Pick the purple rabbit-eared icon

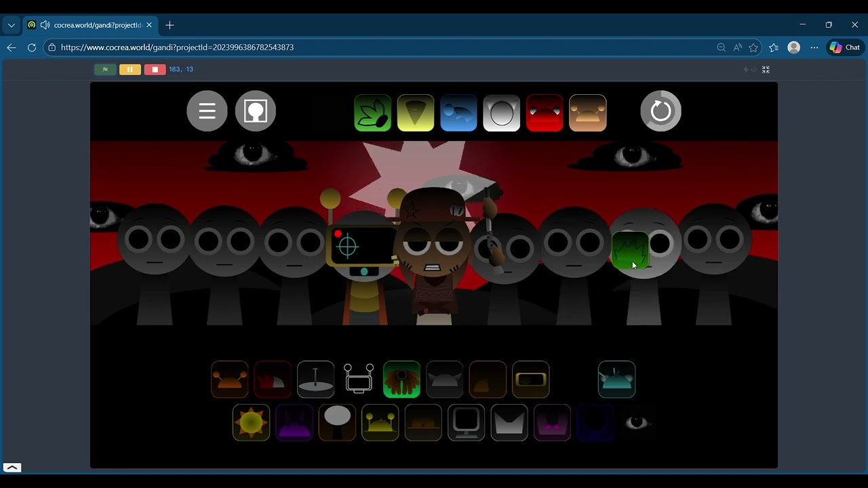(x=294, y=422)
